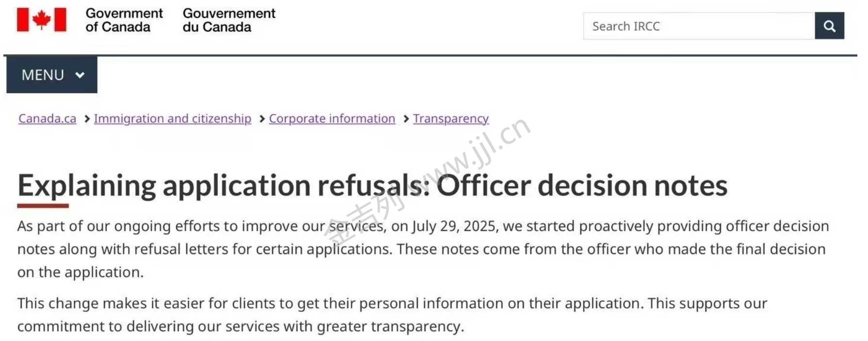Open the Corporate information breadcrumb link
Image resolution: width=868 pixels, height=341 pixels.
point(332,119)
